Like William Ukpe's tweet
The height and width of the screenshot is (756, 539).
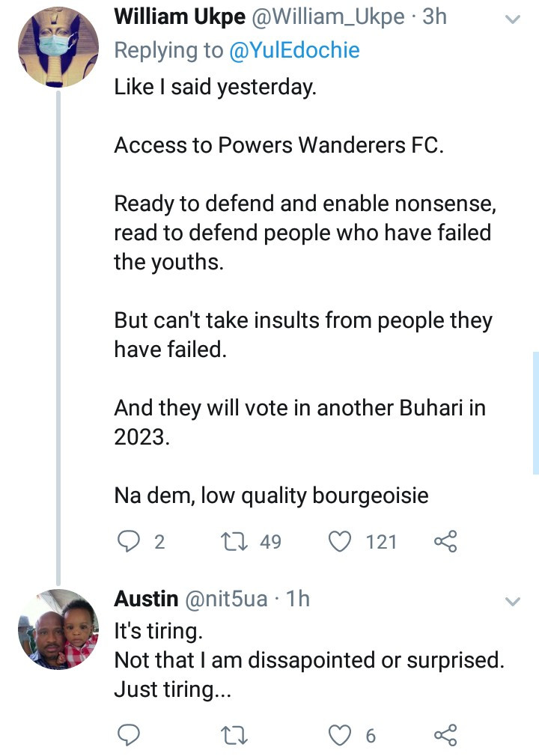tap(341, 541)
